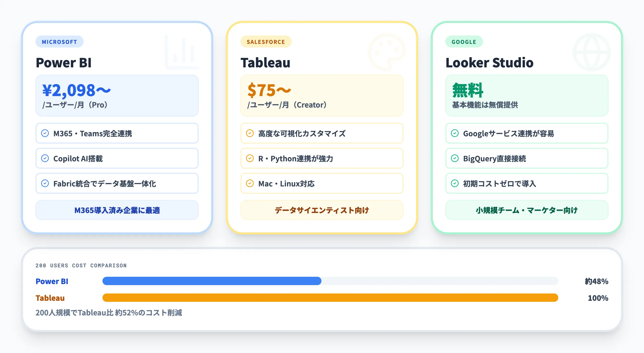Click the check icon beside Copilot AI搭載
Viewport: 644px width, 353px height.
tap(45, 158)
